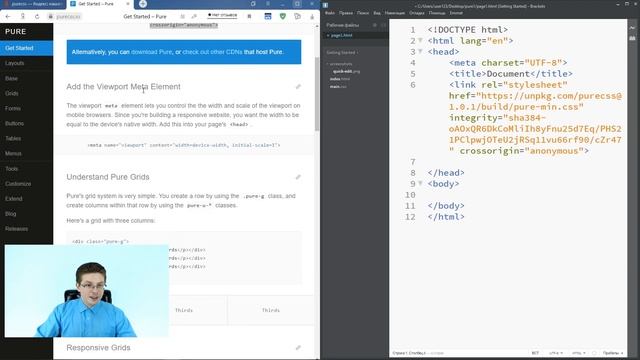The width and height of the screenshot is (640, 360).
Task: Open the Поиск menu in Brackets
Action: (363, 13)
